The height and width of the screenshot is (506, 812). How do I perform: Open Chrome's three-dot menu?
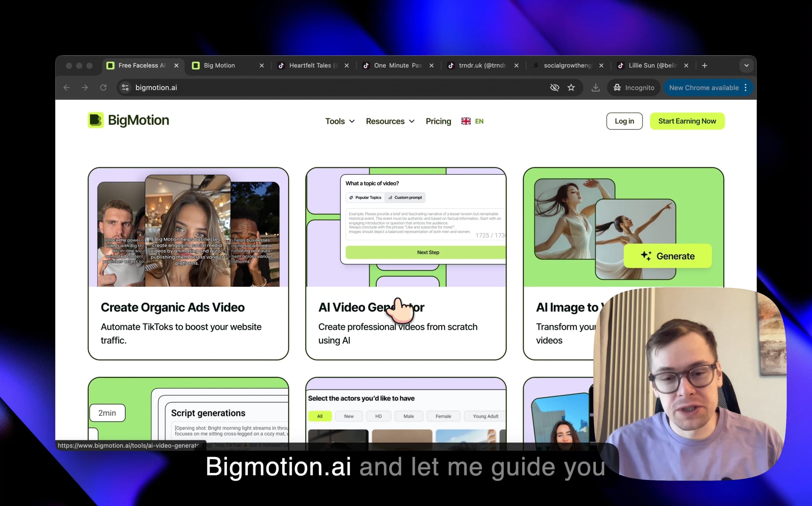(746, 88)
